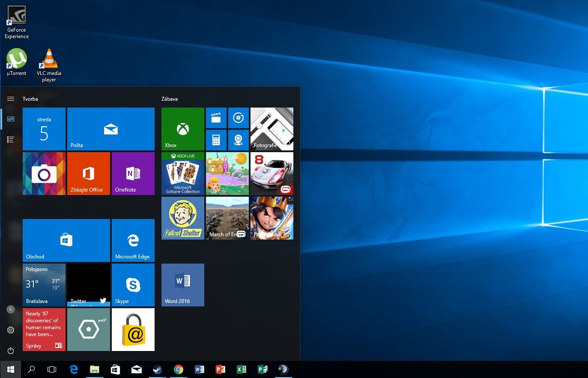Open the Twitter tile
This screenshot has width=588, height=378.
point(89,285)
